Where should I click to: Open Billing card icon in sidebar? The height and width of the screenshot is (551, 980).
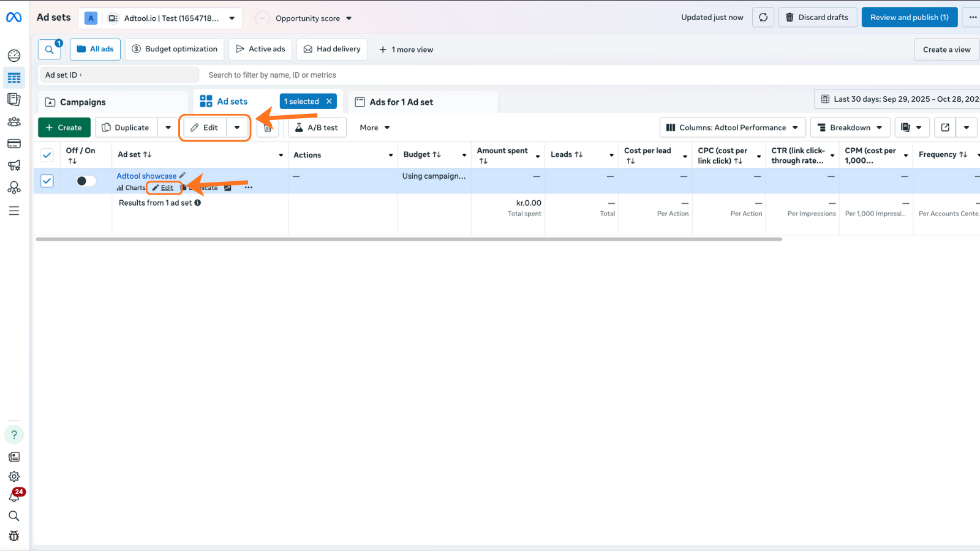pos(14,144)
